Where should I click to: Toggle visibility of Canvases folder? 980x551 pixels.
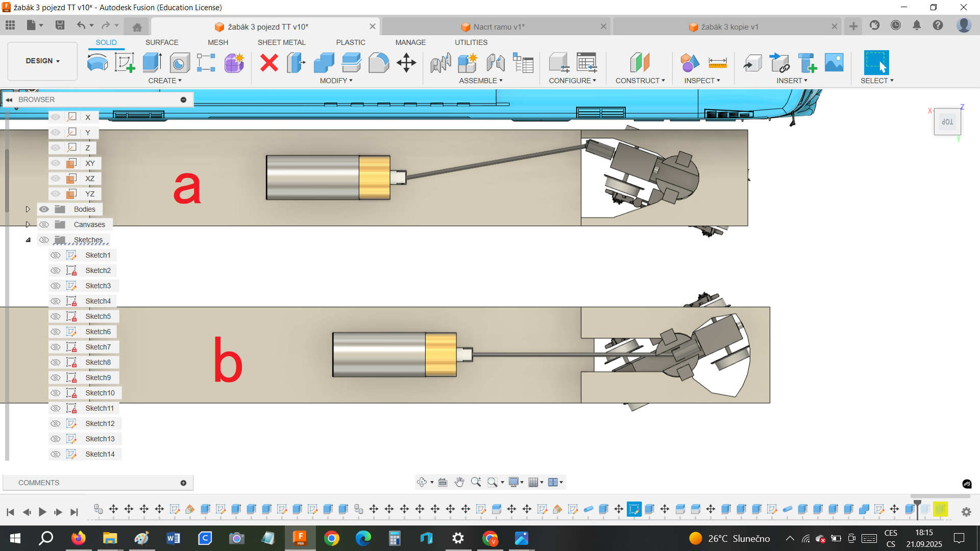[x=44, y=224]
